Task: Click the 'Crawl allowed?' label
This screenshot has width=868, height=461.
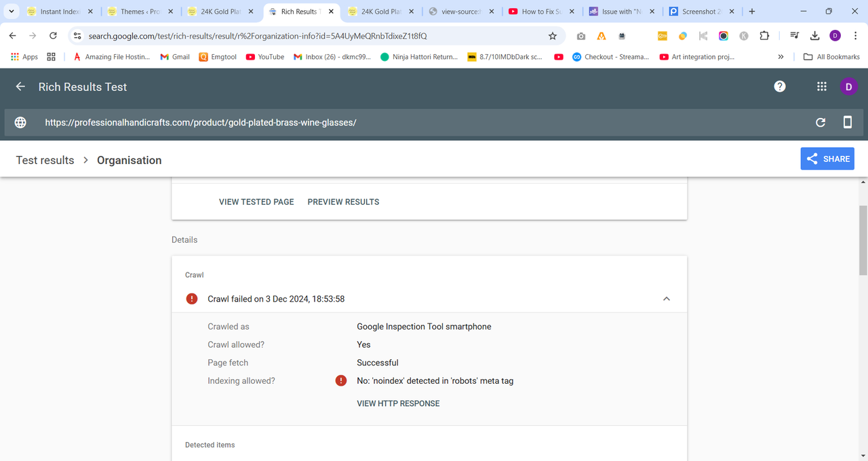Action: (x=236, y=344)
